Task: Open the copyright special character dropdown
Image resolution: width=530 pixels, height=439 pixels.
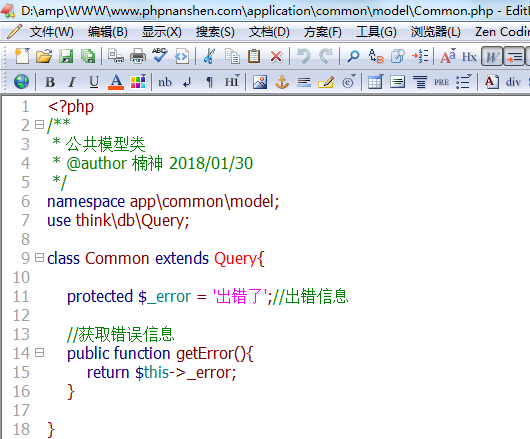Action: (348, 82)
